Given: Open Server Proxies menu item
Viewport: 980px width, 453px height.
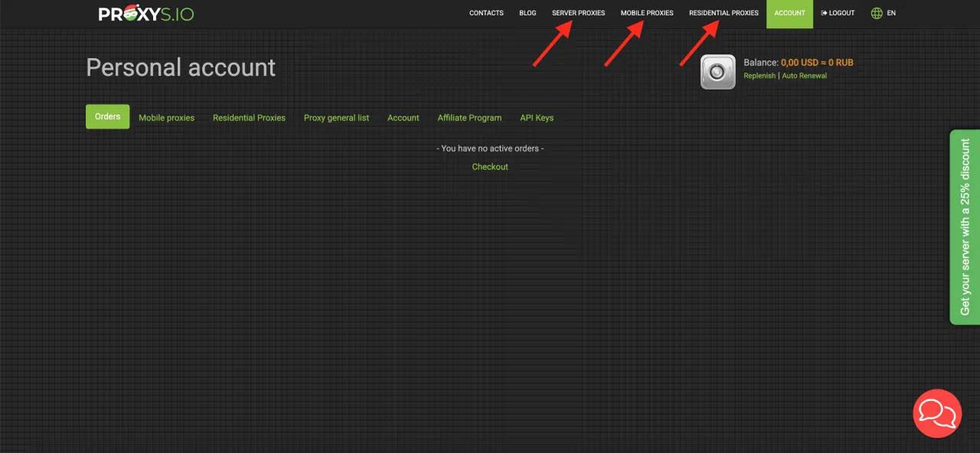Looking at the screenshot, I should [578, 13].
